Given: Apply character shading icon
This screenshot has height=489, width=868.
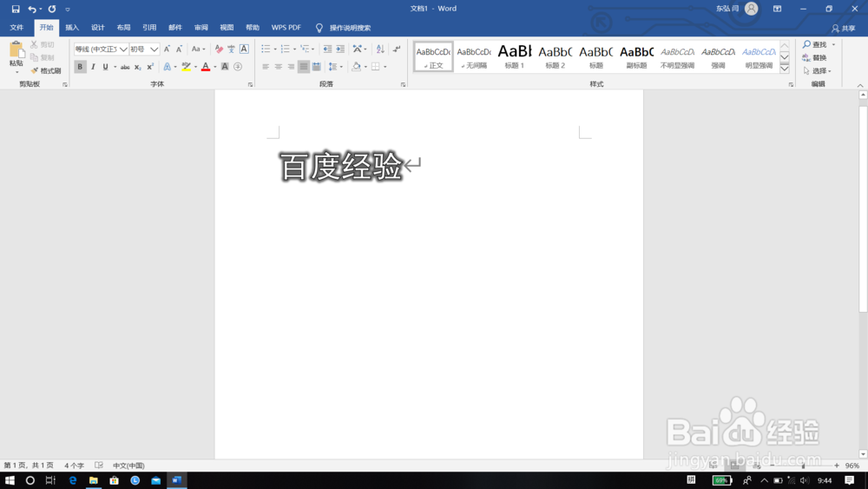Looking at the screenshot, I should tap(225, 67).
